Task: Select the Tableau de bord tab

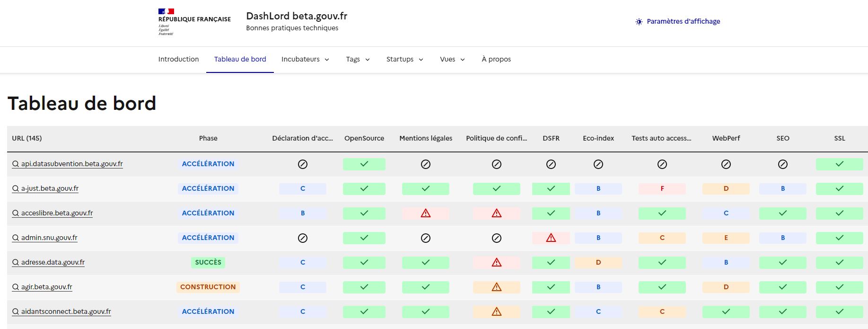Action: point(240,60)
